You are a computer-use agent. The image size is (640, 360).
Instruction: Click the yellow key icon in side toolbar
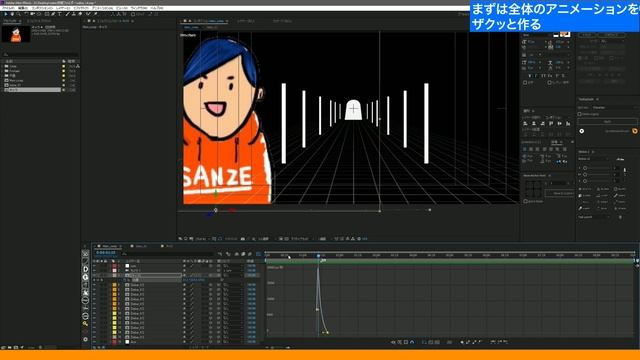coord(85,324)
